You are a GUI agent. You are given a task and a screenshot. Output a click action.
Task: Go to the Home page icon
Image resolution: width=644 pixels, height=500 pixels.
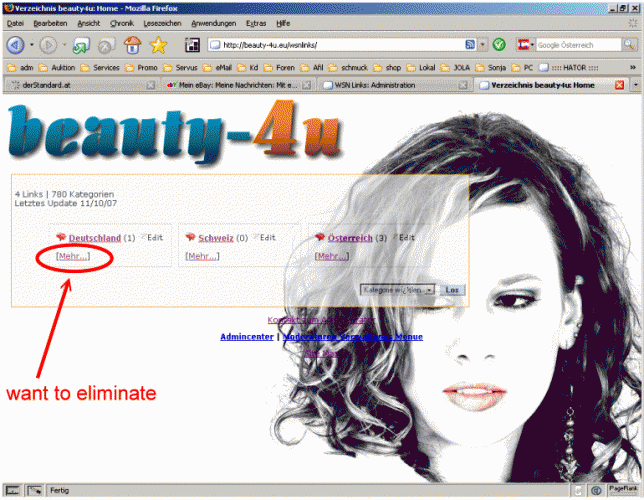click(x=131, y=45)
